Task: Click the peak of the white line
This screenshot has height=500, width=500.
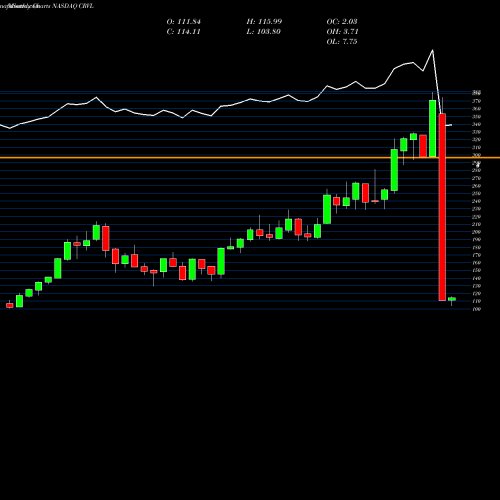Action: (433, 50)
